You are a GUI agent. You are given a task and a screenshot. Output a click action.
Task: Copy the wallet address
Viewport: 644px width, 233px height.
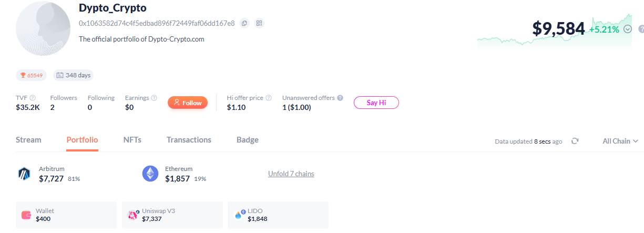(244, 23)
